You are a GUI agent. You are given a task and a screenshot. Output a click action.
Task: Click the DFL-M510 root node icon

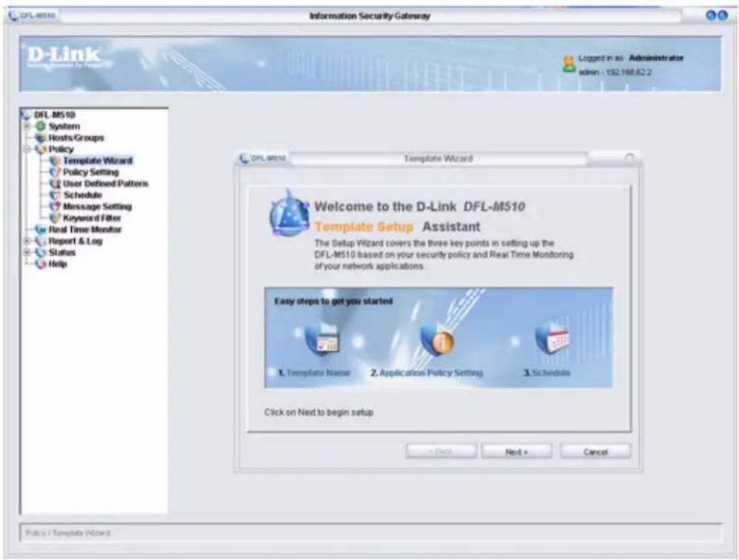pos(27,115)
